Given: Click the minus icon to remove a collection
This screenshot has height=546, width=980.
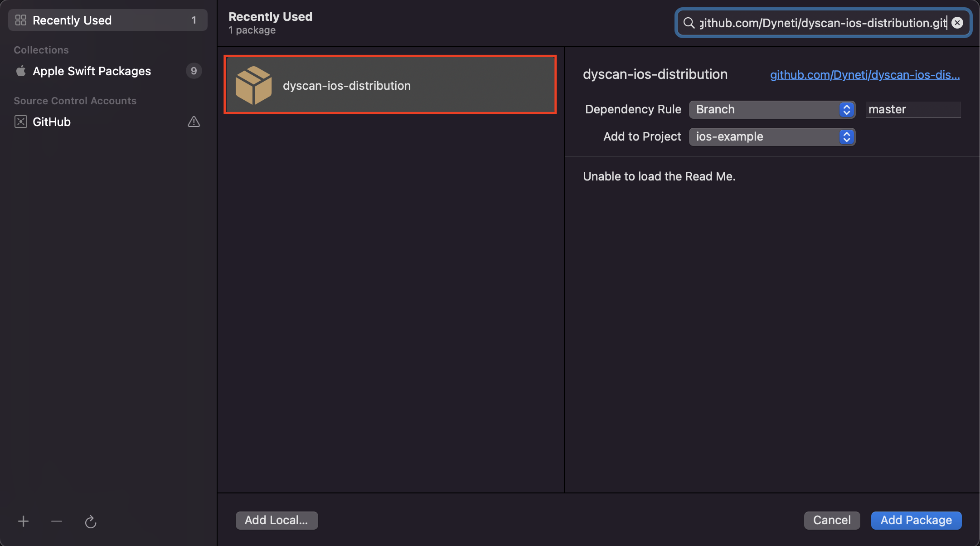Looking at the screenshot, I should click(x=57, y=522).
